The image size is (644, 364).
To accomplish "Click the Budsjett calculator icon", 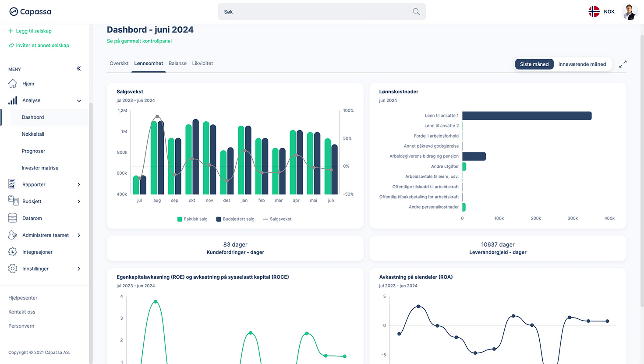I will (13, 201).
